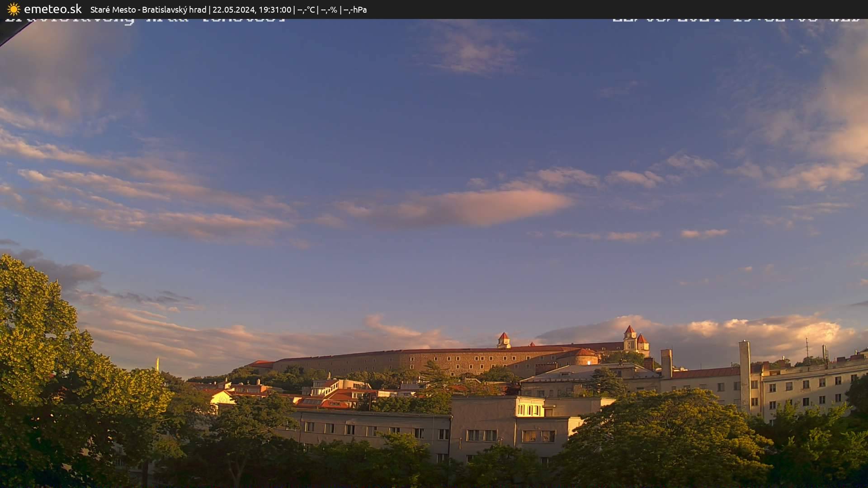Click the sun icon in the emeteo.sk logo

click(x=14, y=9)
